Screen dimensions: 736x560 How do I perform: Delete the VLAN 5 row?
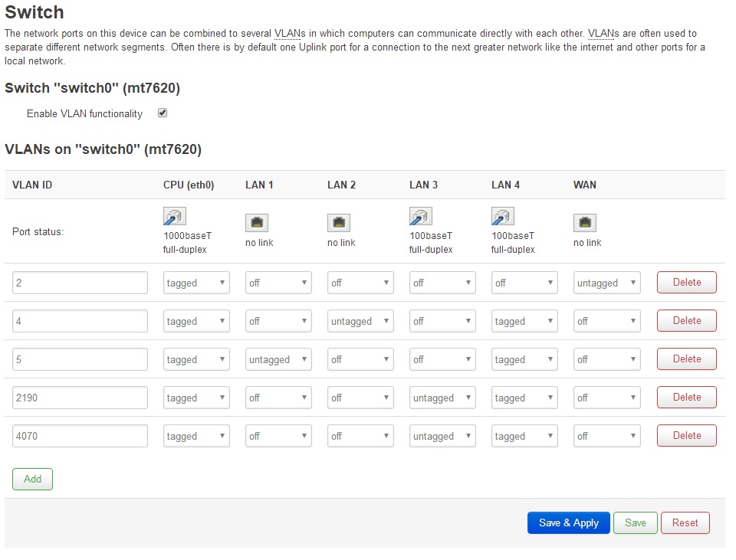pos(686,359)
